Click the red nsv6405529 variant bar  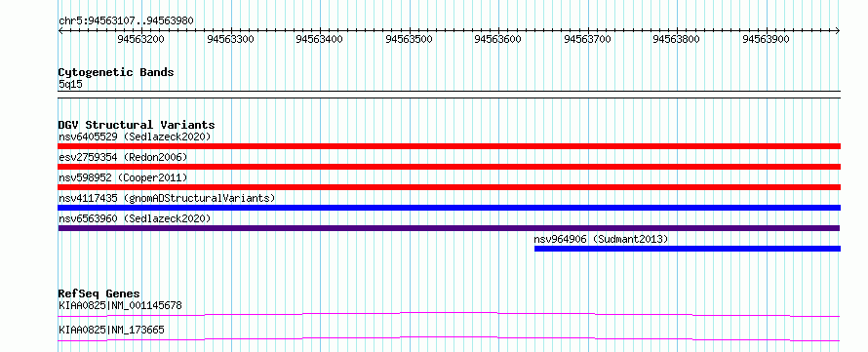449,146
